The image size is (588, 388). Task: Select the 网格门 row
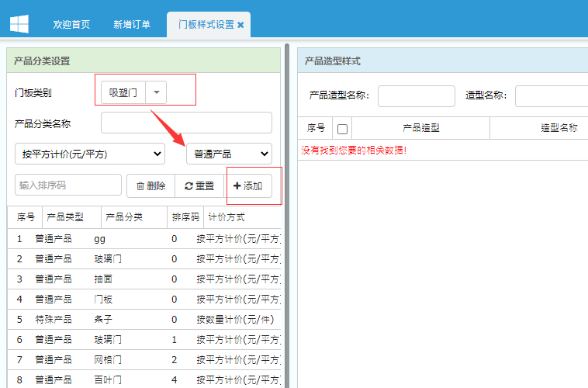click(144, 360)
